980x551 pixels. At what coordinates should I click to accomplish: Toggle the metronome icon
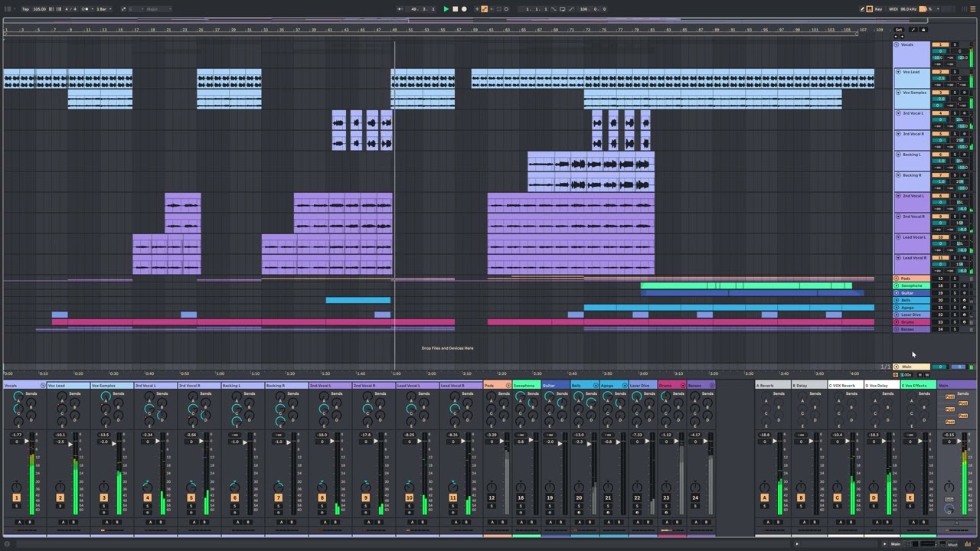(x=86, y=9)
